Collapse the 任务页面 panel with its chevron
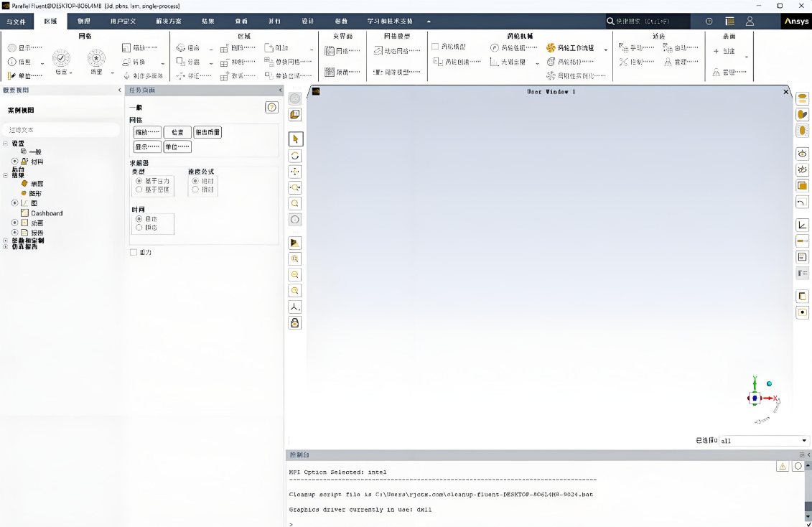Viewport: 812px width, 527px height. point(280,90)
